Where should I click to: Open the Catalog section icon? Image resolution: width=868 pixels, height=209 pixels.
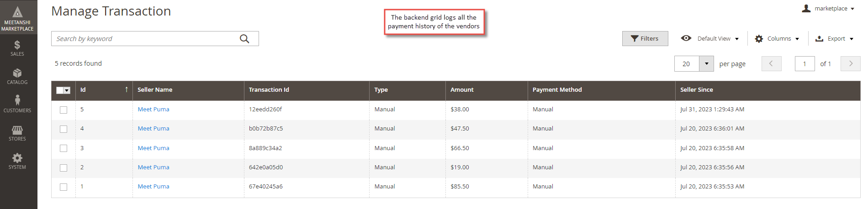click(17, 77)
